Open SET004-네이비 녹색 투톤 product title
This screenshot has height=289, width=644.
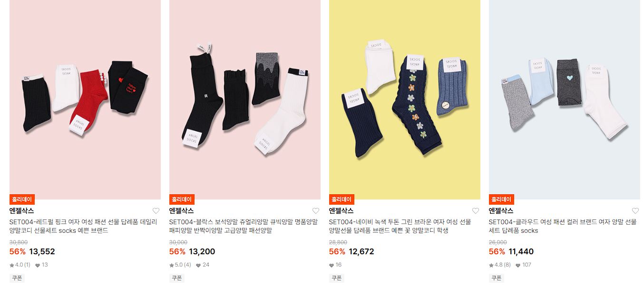tap(400, 226)
